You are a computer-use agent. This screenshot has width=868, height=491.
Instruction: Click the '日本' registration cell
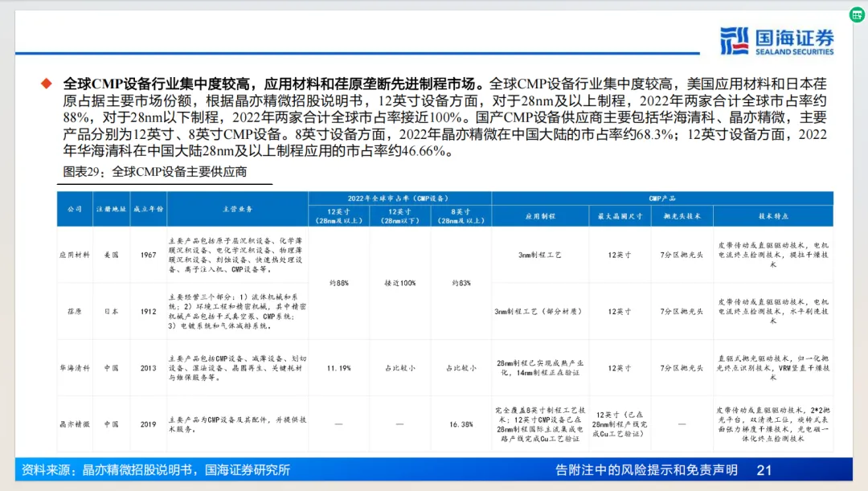(111, 312)
